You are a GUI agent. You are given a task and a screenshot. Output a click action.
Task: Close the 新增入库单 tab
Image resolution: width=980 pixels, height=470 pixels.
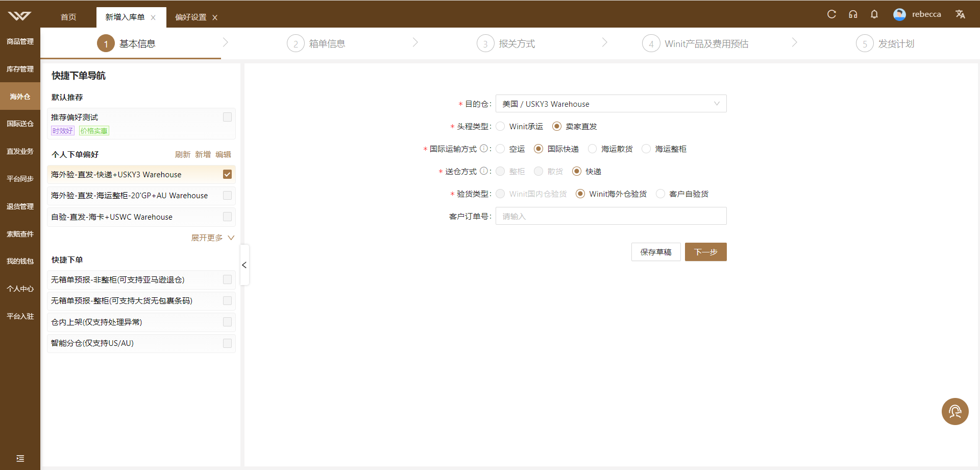(x=153, y=17)
